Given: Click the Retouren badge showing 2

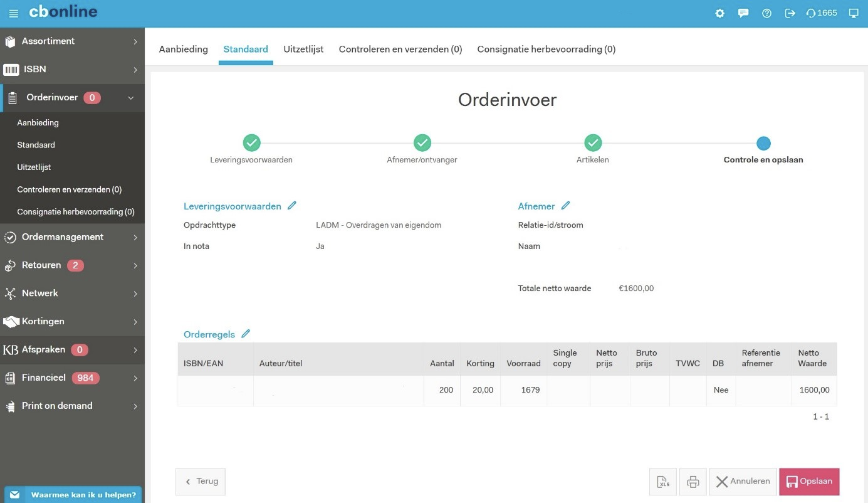Looking at the screenshot, I should pyautogui.click(x=75, y=265).
